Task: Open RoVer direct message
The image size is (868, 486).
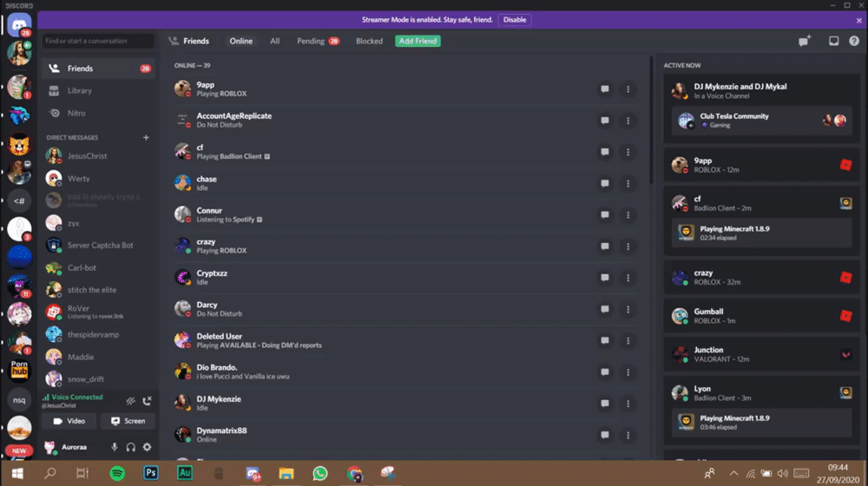Action: [99, 312]
